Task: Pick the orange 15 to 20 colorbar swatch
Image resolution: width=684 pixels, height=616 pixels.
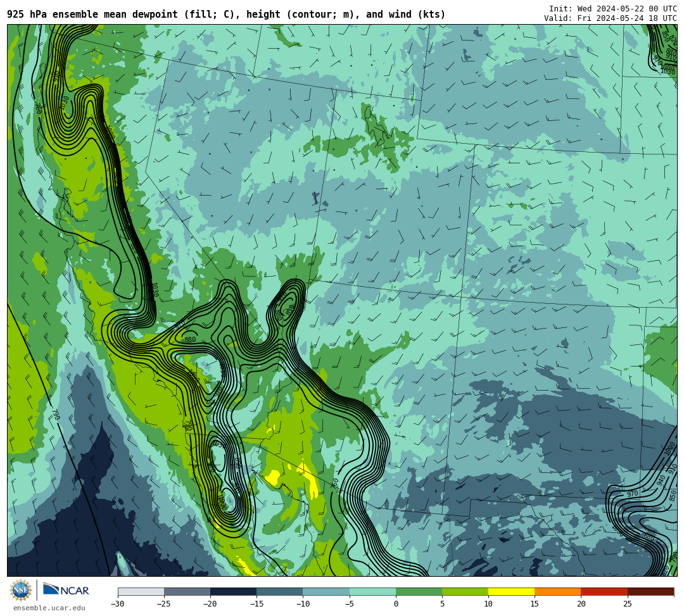Action: [x=558, y=591]
